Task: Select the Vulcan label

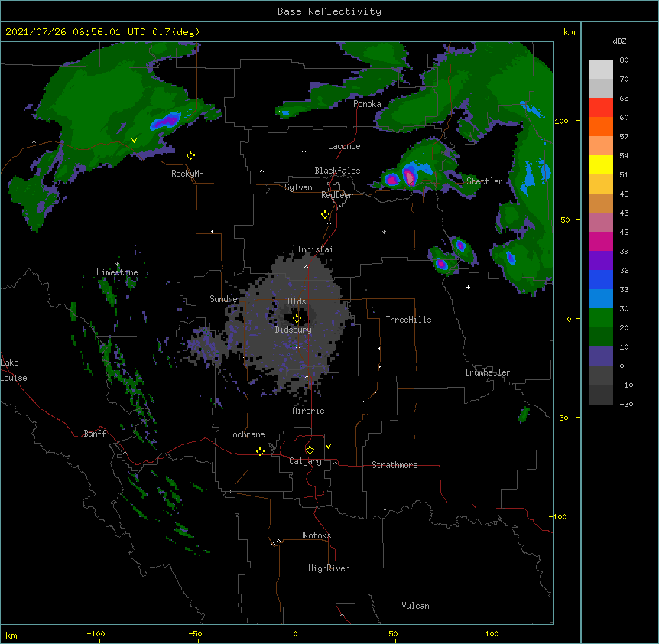Action: point(415,606)
